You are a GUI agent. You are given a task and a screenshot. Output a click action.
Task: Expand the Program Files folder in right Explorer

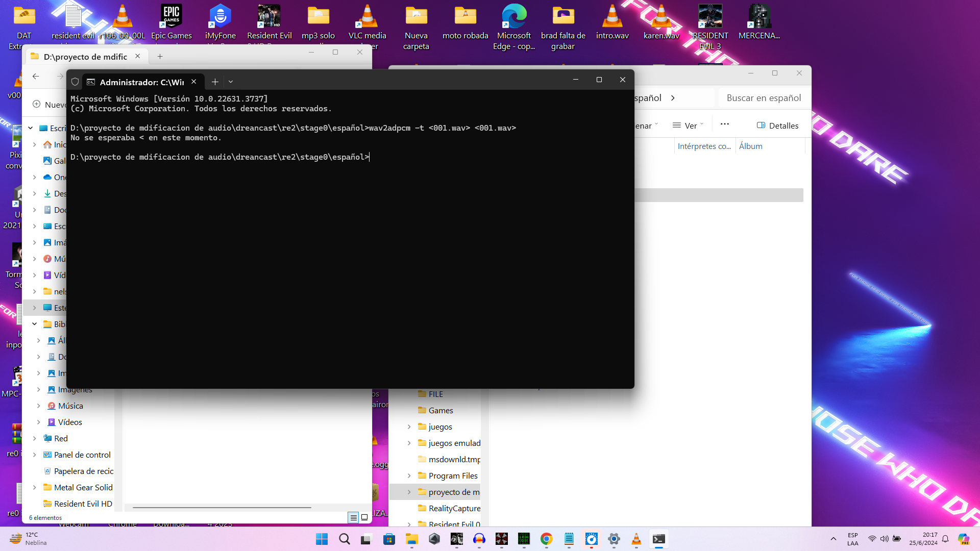(409, 476)
